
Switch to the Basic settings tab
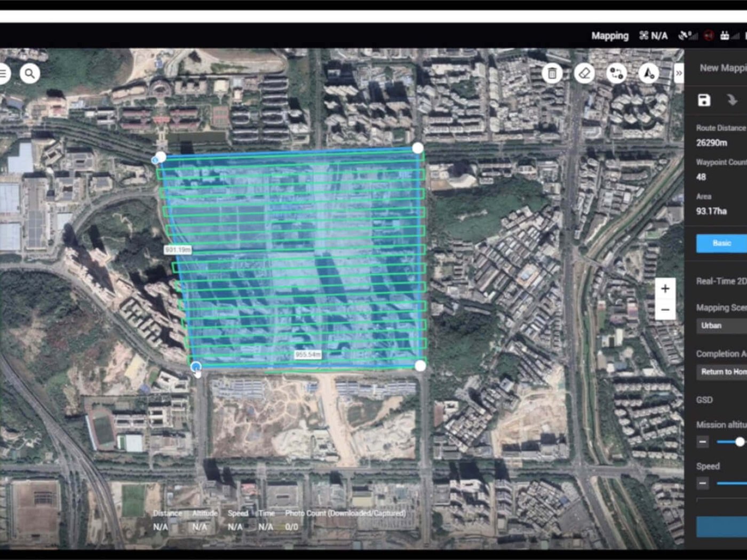click(721, 243)
